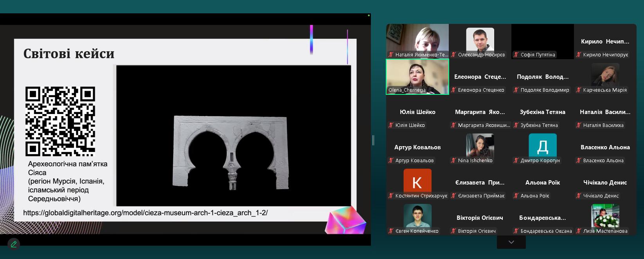Click the 'Альона Роїк' large tile name

click(543, 183)
